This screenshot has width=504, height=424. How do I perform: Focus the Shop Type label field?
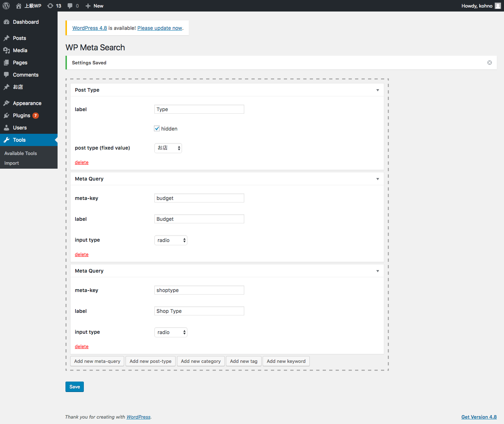coord(199,311)
